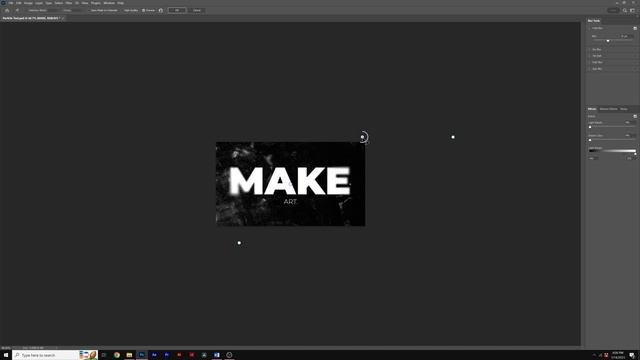
Task: Adjust the Light Bokeh slider handle
Action: (x=590, y=127)
